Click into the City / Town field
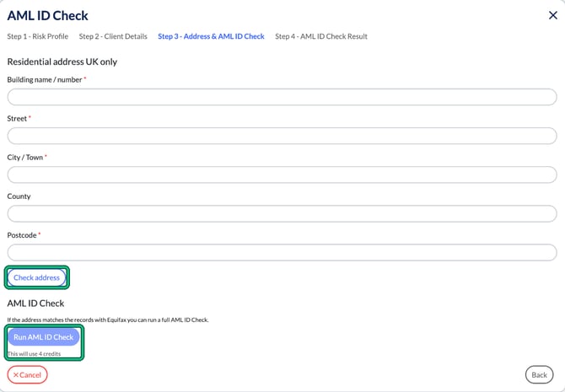 [282, 175]
